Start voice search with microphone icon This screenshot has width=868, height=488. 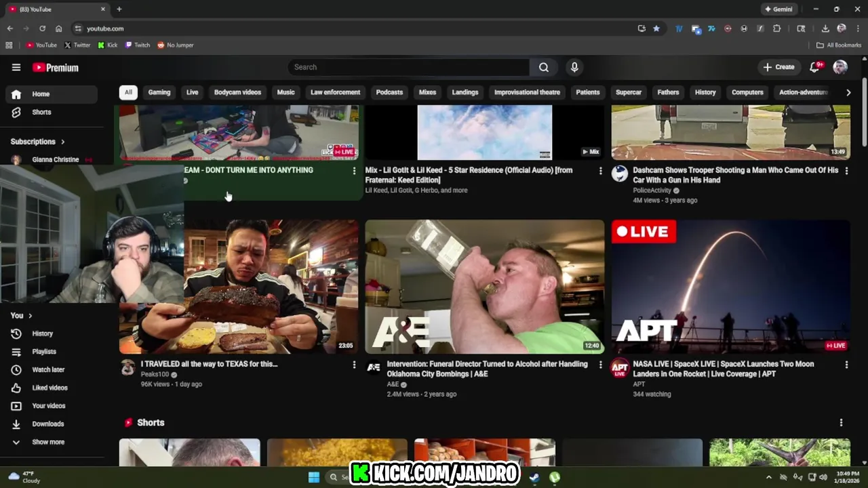[x=574, y=67]
